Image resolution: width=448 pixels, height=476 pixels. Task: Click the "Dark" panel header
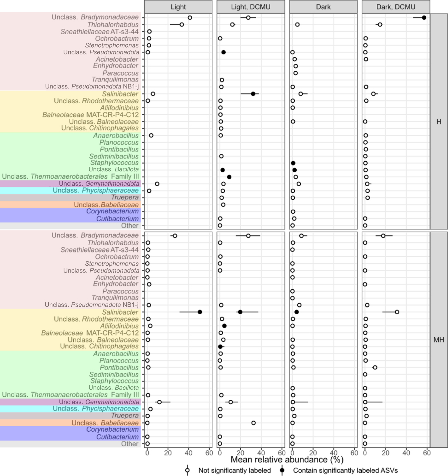click(323, 7)
